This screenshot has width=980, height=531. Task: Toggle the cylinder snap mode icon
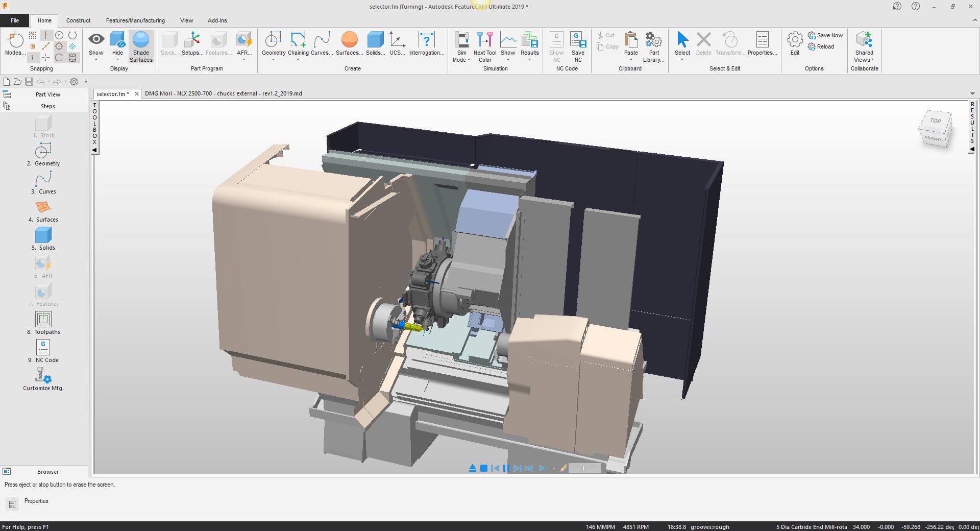[x=72, y=58]
